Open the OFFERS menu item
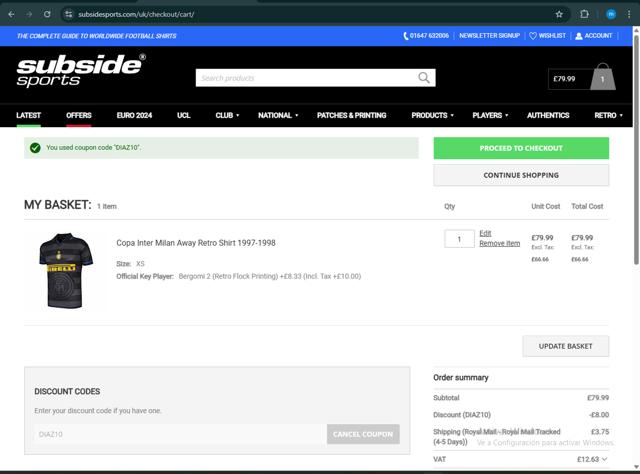 [x=79, y=115]
